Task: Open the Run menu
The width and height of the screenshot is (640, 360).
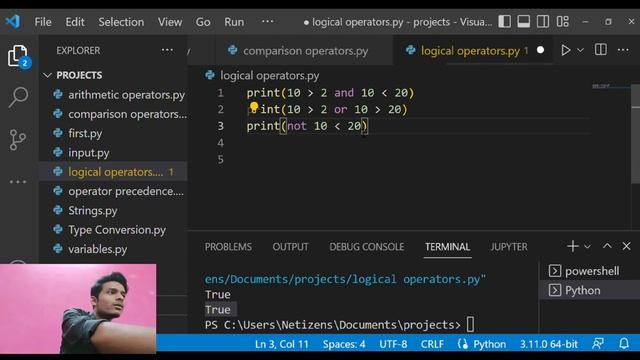Action: (x=234, y=22)
